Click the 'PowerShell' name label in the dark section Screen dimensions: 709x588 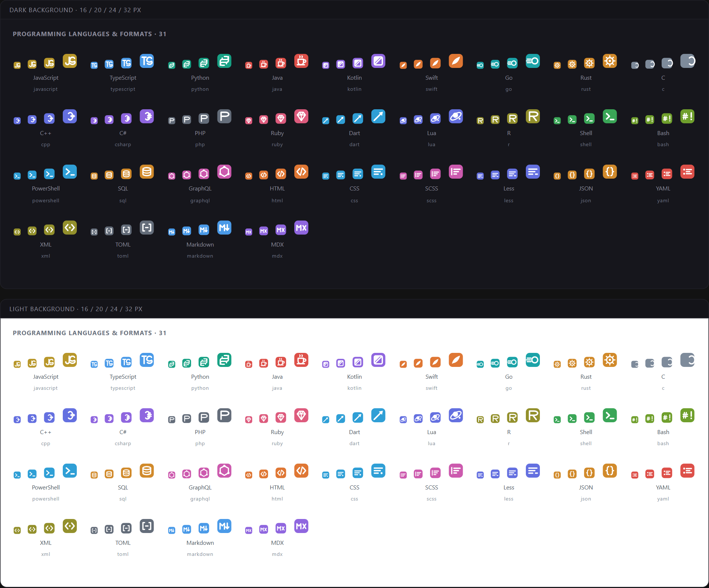[x=46, y=189]
